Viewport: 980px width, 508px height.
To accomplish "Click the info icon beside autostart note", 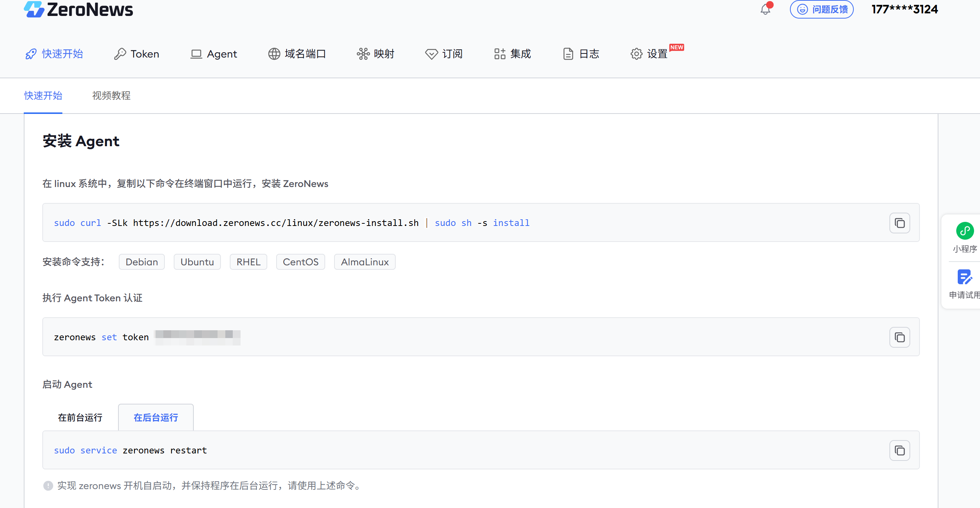I will coord(48,486).
